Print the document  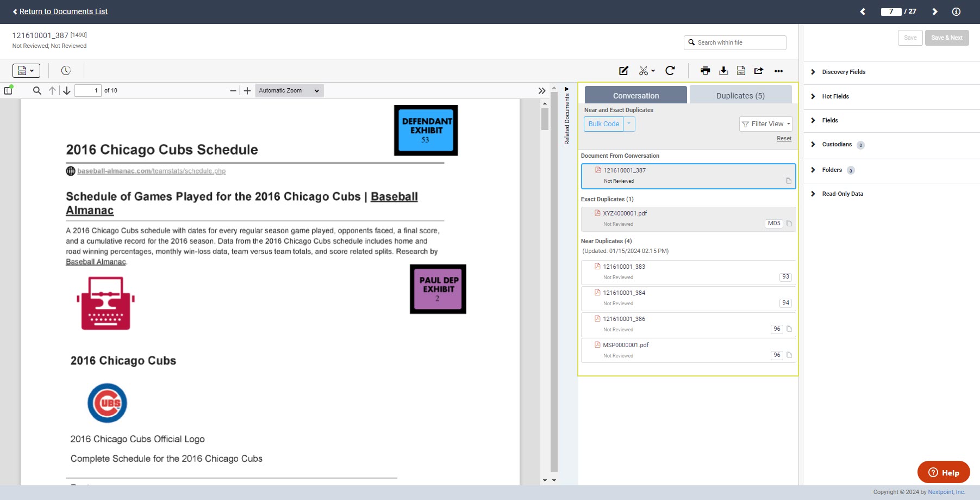point(706,71)
